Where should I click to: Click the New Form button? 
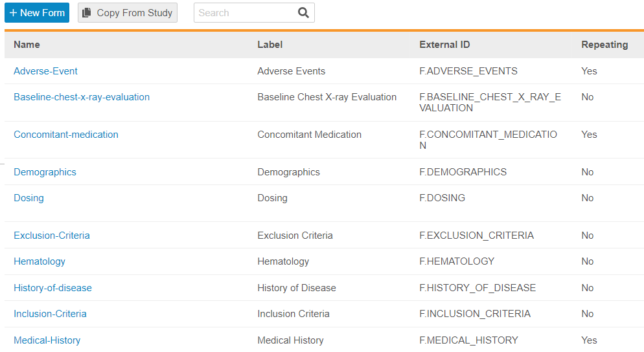click(x=37, y=13)
